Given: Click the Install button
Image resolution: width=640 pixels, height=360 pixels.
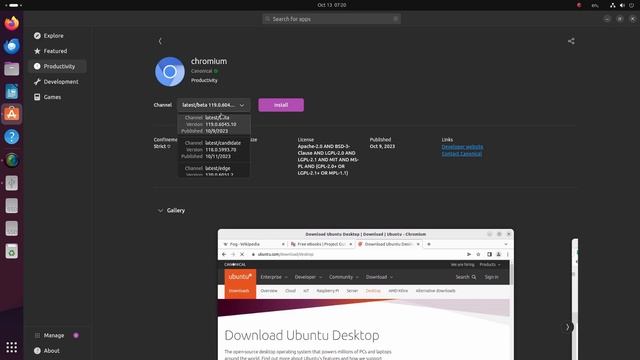Looking at the screenshot, I should (281, 105).
